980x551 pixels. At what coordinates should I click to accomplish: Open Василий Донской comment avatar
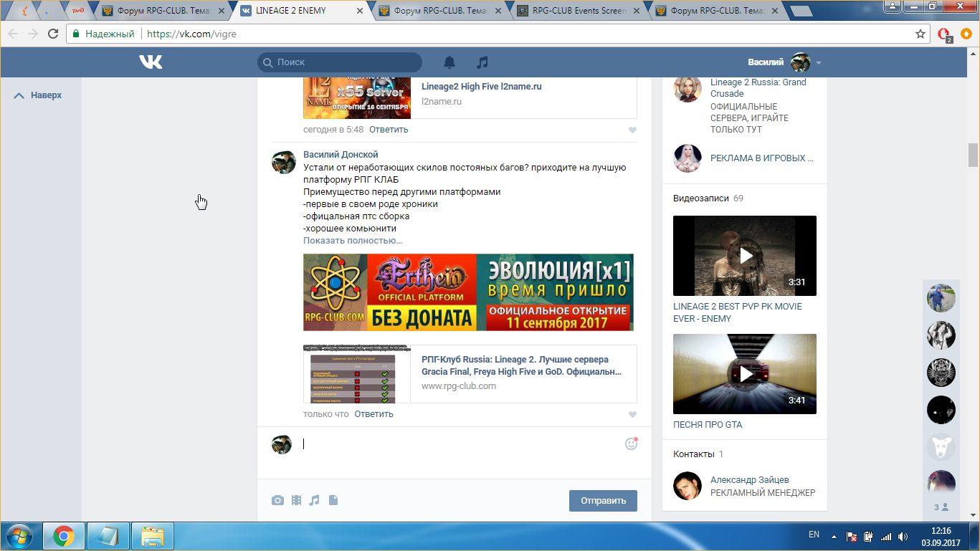click(284, 162)
